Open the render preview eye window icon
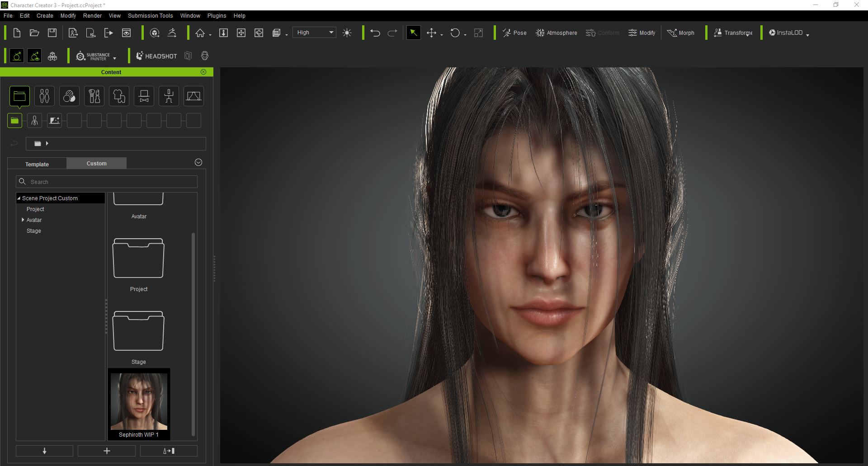 point(127,33)
